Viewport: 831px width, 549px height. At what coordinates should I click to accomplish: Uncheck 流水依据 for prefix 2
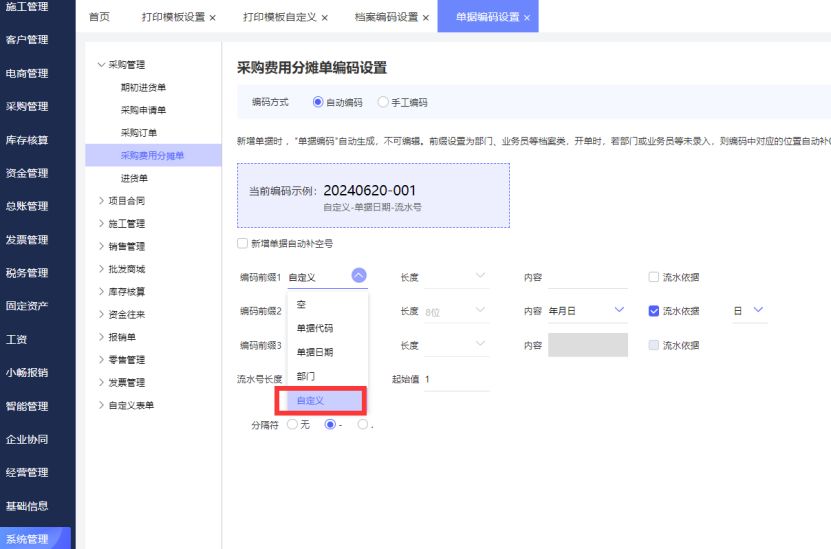[x=654, y=311]
